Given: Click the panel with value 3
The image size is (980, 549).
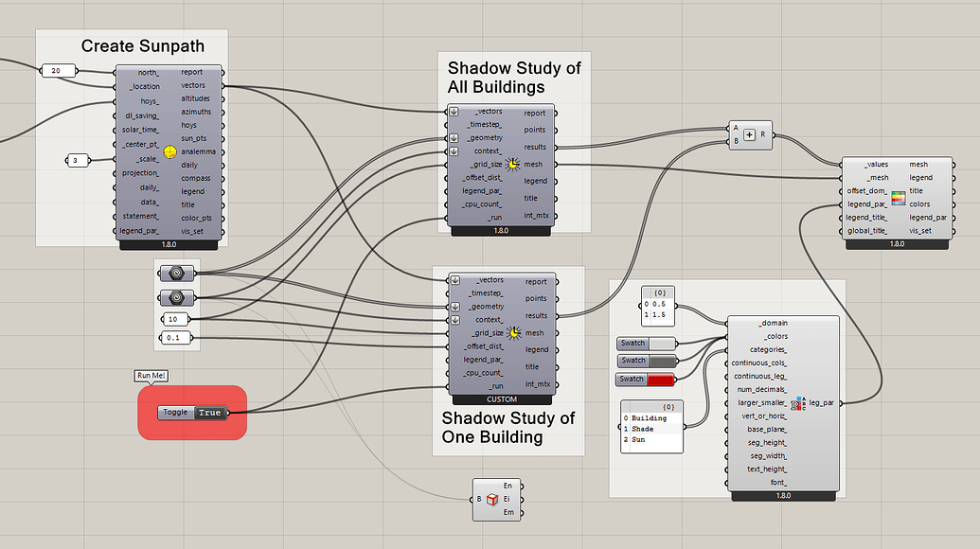Looking at the screenshot, I should (x=78, y=161).
